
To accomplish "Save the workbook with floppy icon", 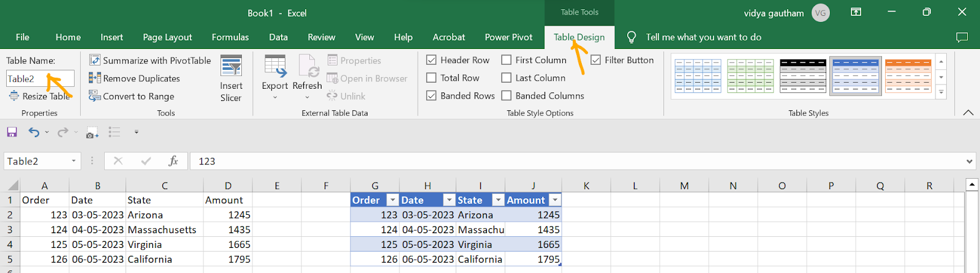I will pyautogui.click(x=12, y=132).
